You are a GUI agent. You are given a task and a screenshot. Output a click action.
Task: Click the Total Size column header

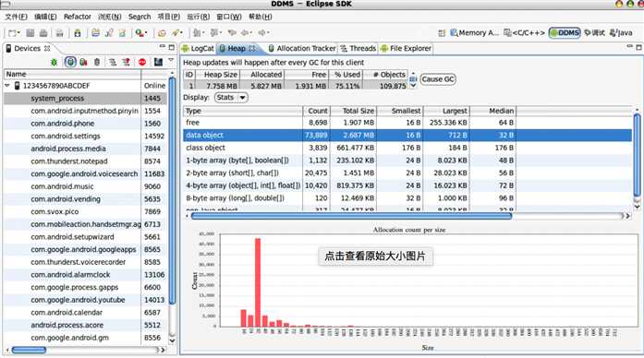[353, 111]
